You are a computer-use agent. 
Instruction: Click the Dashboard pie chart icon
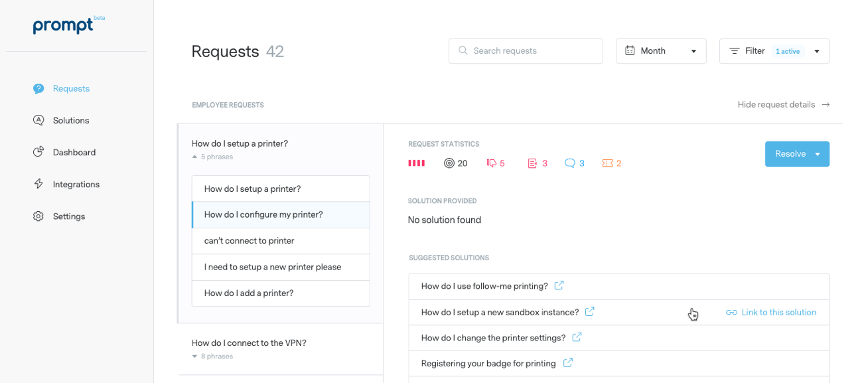[x=38, y=152]
